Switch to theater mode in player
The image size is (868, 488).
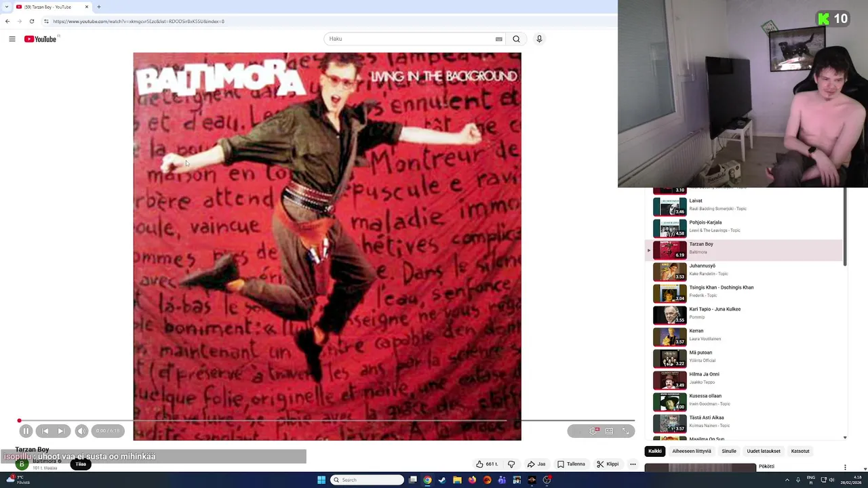pyautogui.click(x=609, y=431)
